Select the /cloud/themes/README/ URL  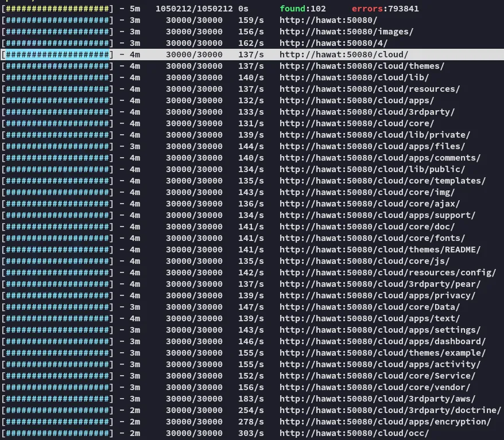380,250
